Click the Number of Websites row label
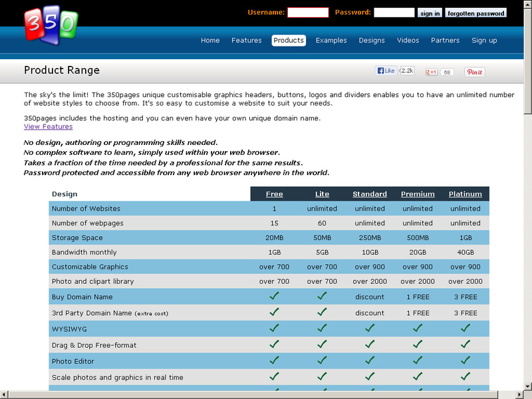This screenshot has width=532, height=399. click(x=86, y=209)
